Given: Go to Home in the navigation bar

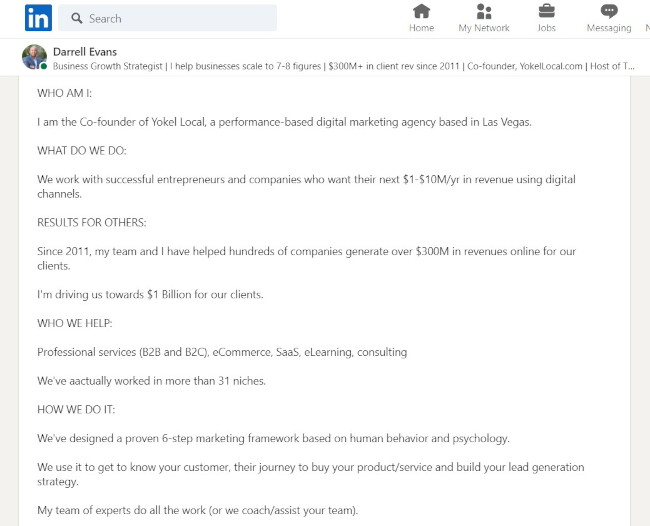Looking at the screenshot, I should click(x=421, y=18).
